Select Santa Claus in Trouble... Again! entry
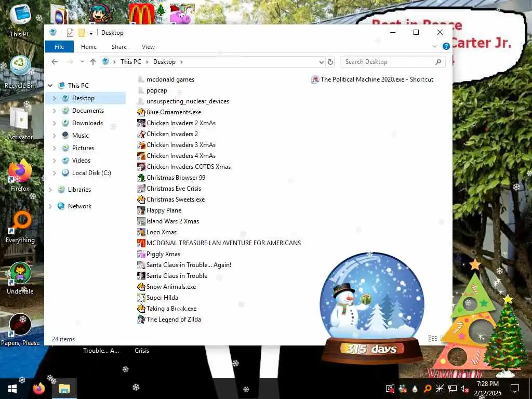Screen dimensions: 532x399 click(x=184, y=265)
